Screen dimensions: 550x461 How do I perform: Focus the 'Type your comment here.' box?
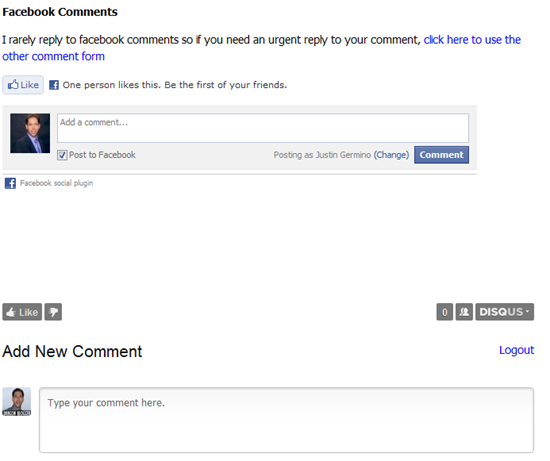(x=287, y=420)
